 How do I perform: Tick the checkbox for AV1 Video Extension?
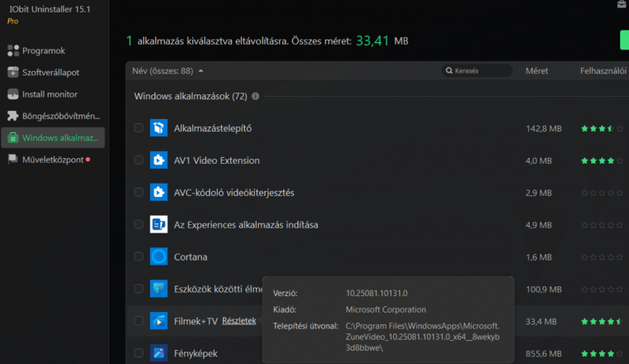[138, 160]
